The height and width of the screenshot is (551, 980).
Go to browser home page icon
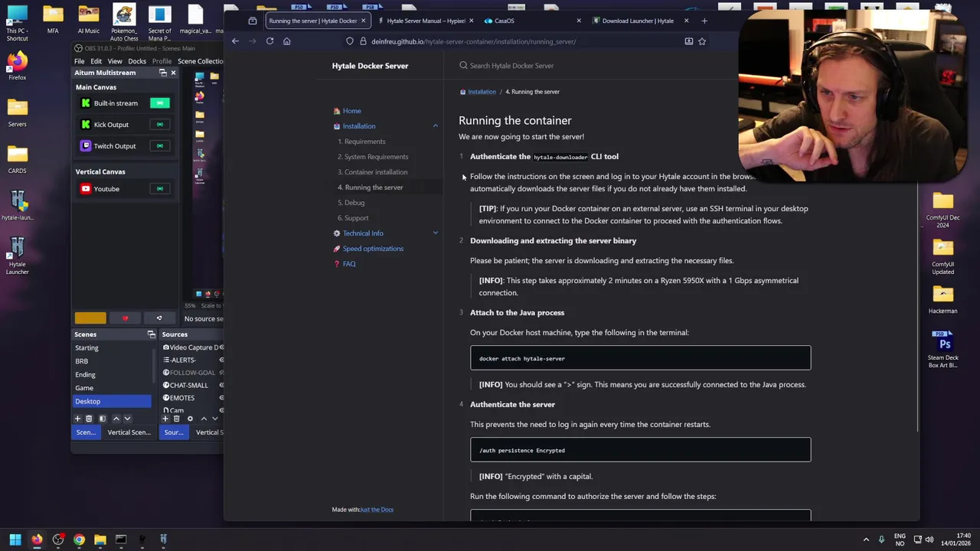(287, 41)
